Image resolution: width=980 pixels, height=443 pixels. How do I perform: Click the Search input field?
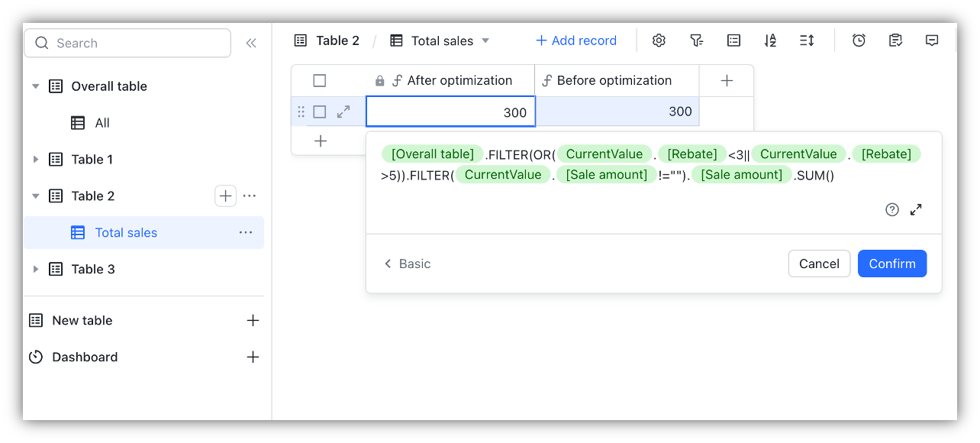click(x=127, y=43)
